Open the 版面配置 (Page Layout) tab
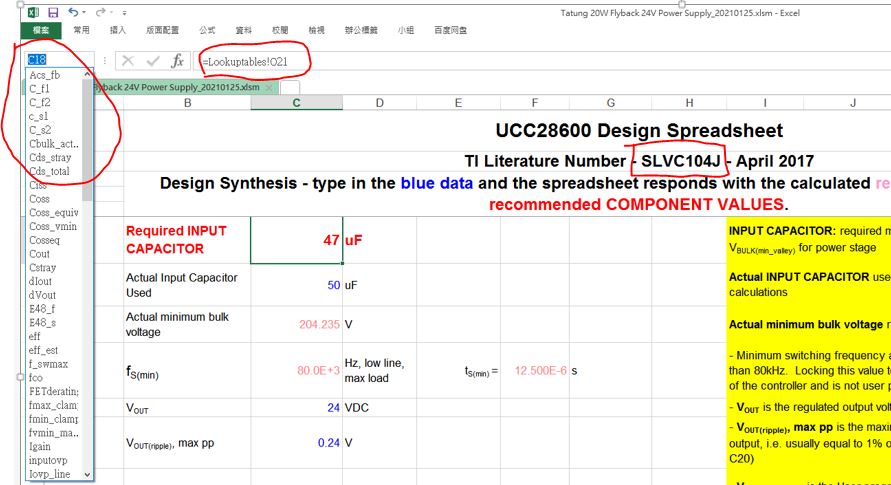 (163, 30)
